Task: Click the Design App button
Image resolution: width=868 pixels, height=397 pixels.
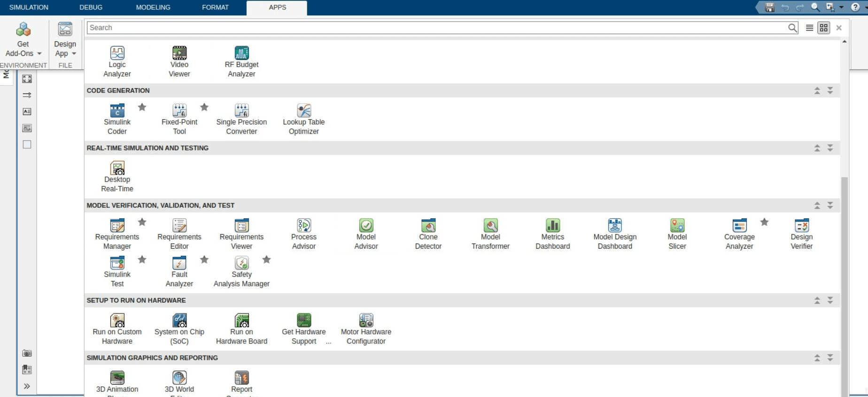Action: [x=65, y=39]
